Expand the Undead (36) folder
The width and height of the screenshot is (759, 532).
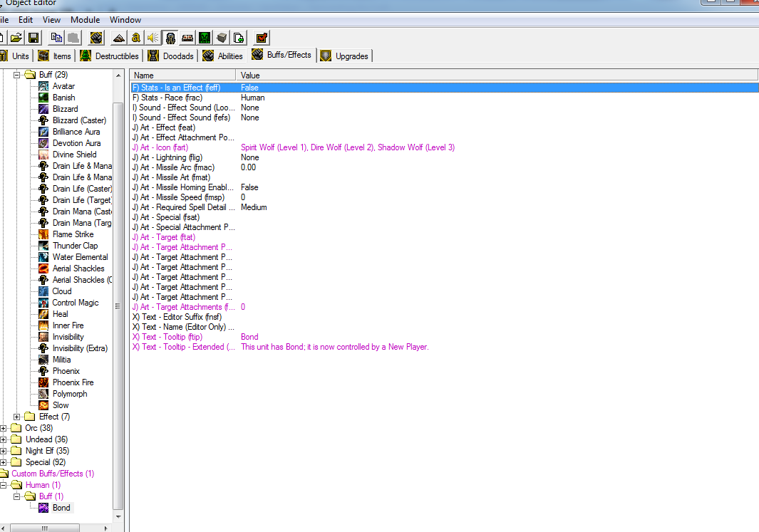pos(4,439)
